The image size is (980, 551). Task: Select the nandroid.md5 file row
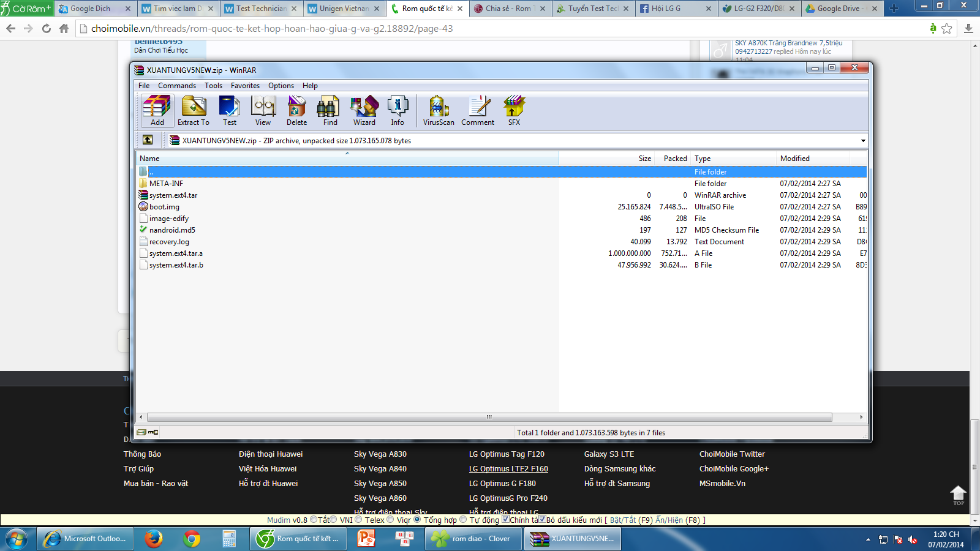pos(501,230)
